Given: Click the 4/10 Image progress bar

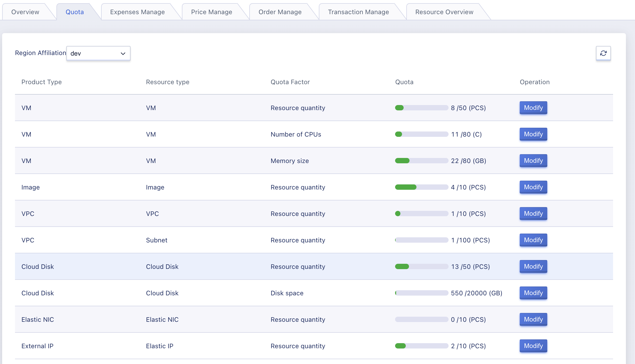Looking at the screenshot, I should [x=422, y=187].
